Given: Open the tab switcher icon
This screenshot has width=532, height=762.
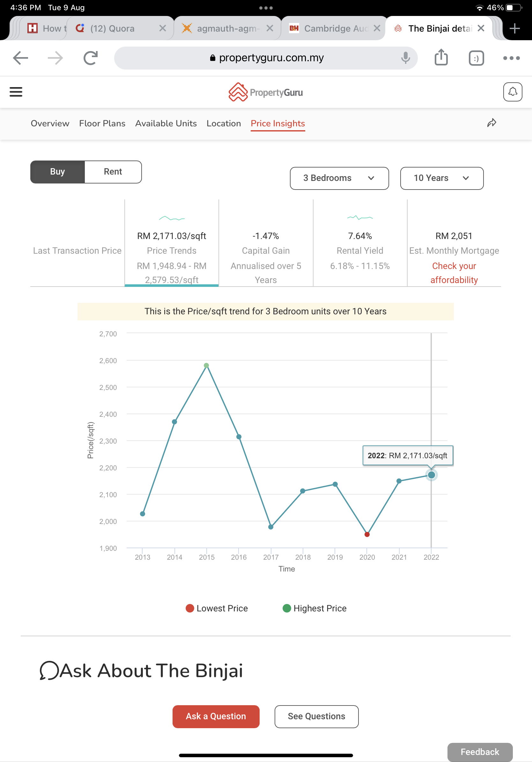Looking at the screenshot, I should click(x=476, y=58).
